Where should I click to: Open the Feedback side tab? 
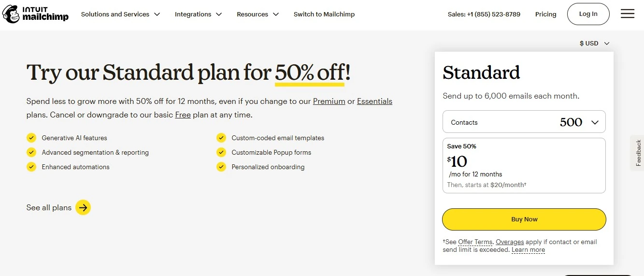(638, 153)
